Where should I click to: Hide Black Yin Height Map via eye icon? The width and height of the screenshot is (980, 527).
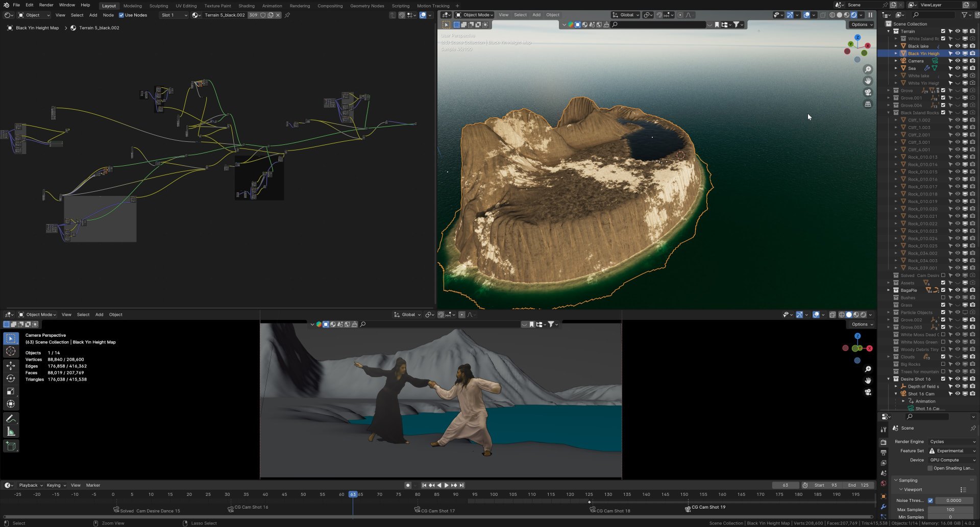click(958, 54)
